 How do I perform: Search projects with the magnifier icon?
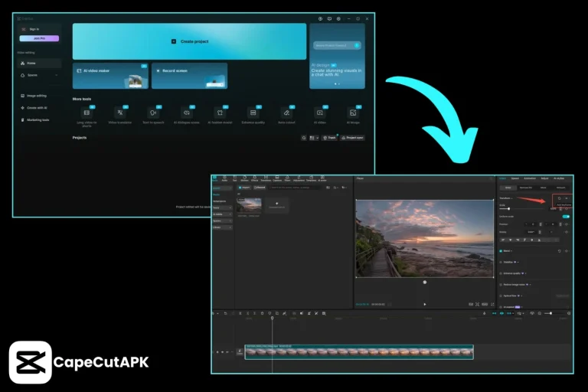[x=304, y=138]
